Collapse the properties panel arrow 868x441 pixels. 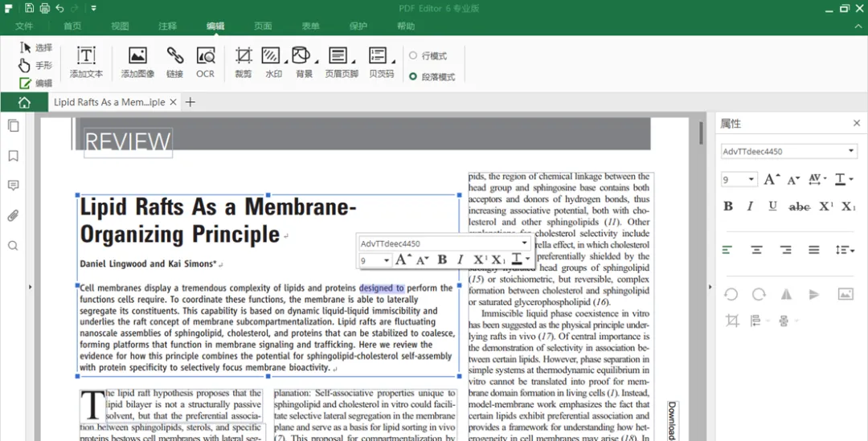710,288
